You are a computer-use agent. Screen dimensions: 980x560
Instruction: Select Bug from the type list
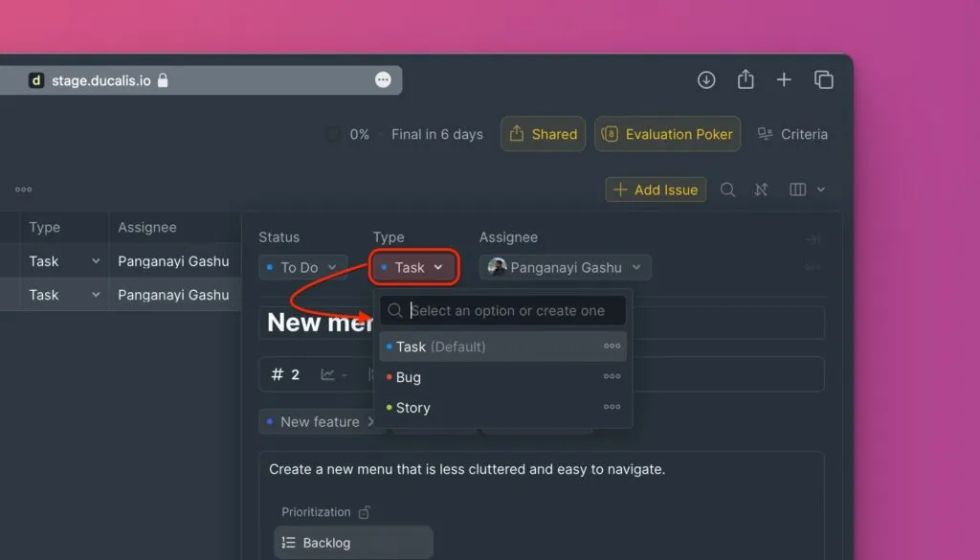pos(409,377)
